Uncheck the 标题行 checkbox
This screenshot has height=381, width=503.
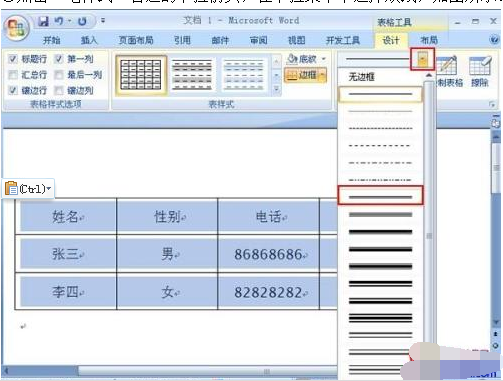(x=13, y=59)
